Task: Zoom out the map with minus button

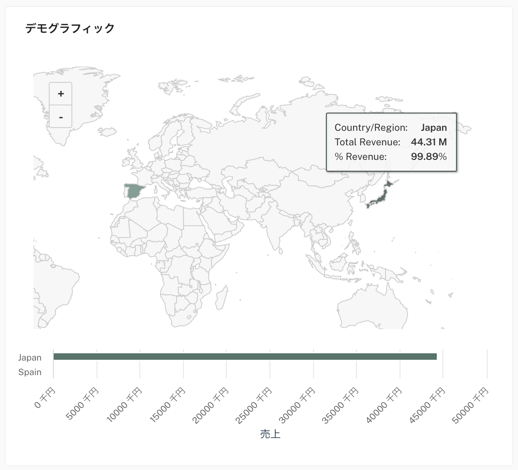Action: (61, 116)
